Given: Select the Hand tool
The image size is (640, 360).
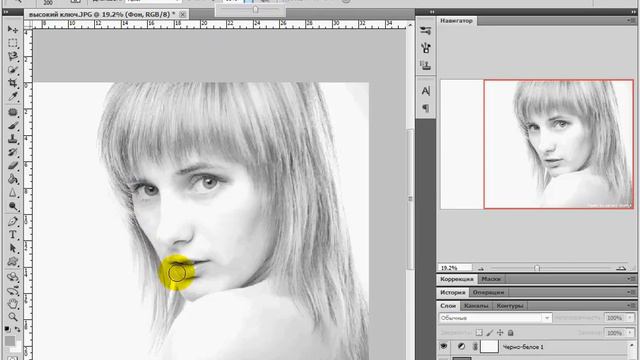Looking at the screenshot, I should click(13, 304).
